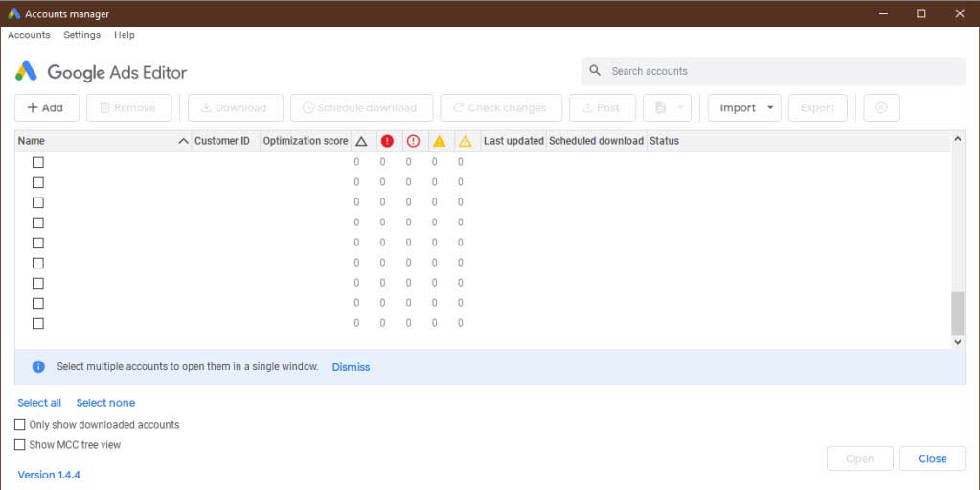The height and width of the screenshot is (490, 980).
Task: Click the Post toolbar button
Action: (603, 107)
